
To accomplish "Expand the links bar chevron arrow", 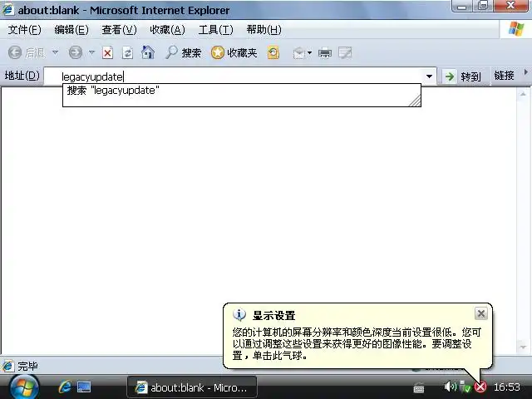I will click(526, 72).
